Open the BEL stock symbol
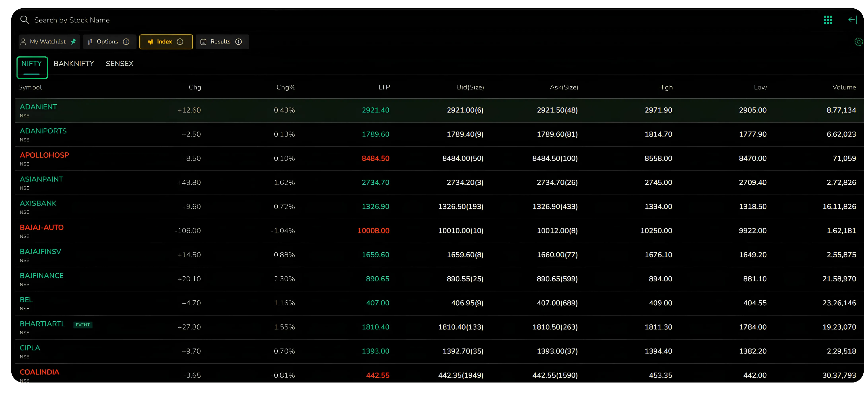 click(x=26, y=300)
